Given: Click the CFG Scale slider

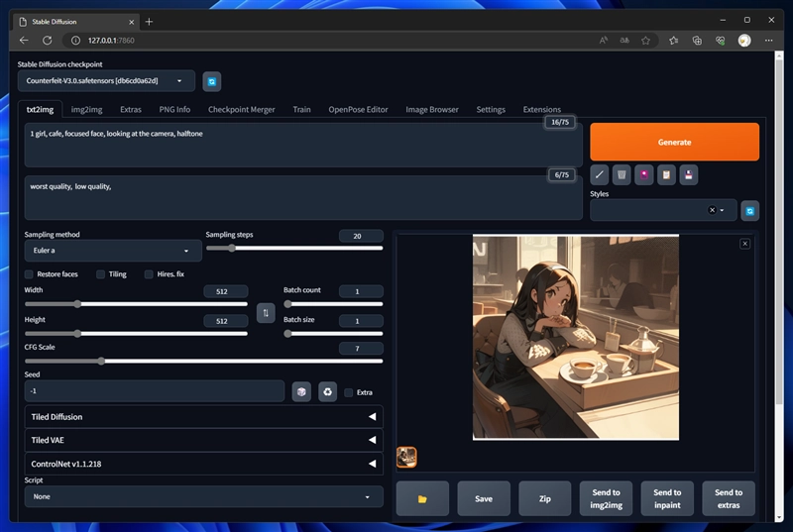Looking at the screenshot, I should [204, 362].
